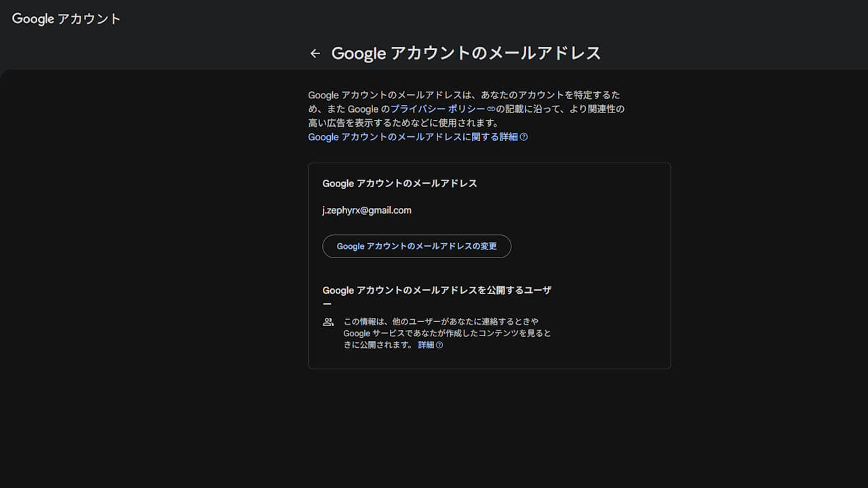
Task: Click the Google アカウントのメールアドレスの変更 button
Action: click(416, 246)
